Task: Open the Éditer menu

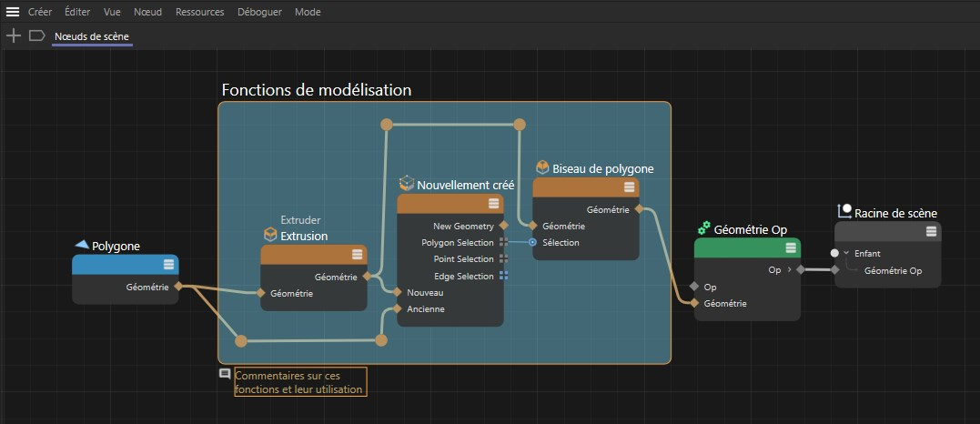Action: tap(77, 12)
